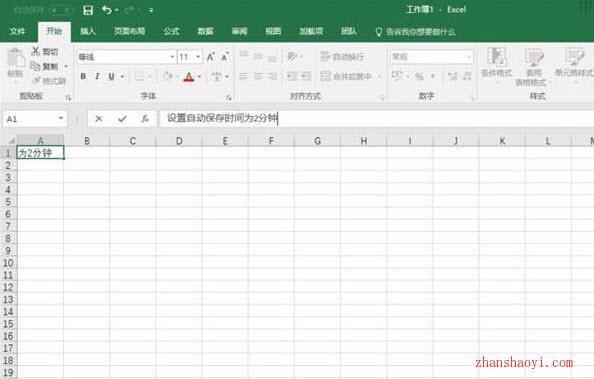Switch to the 视图 (View) tab

(274, 31)
